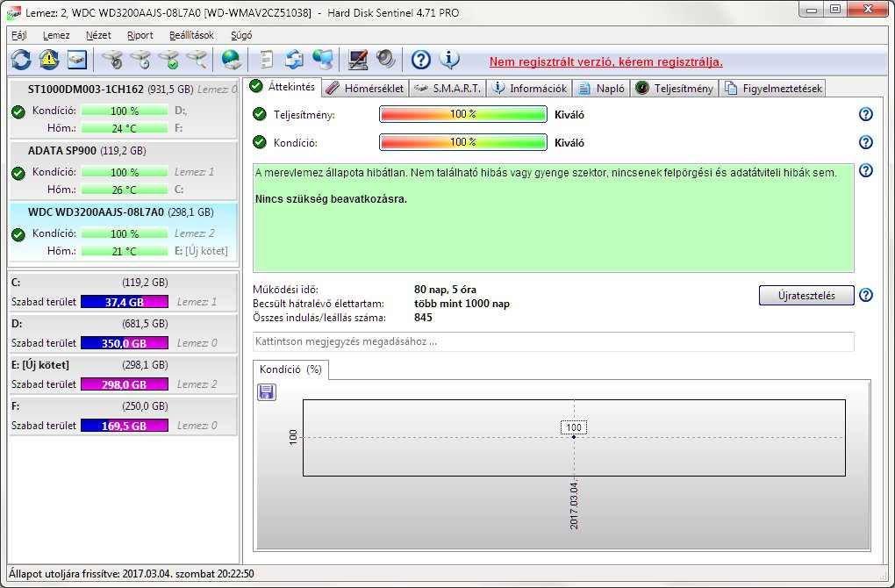Click the F: free space 169,5 GB bar
895x588 pixels.
[125, 425]
